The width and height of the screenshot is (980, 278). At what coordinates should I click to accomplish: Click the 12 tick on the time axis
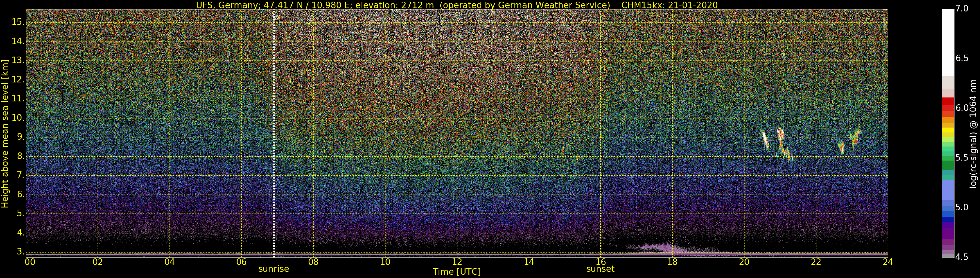(x=457, y=262)
